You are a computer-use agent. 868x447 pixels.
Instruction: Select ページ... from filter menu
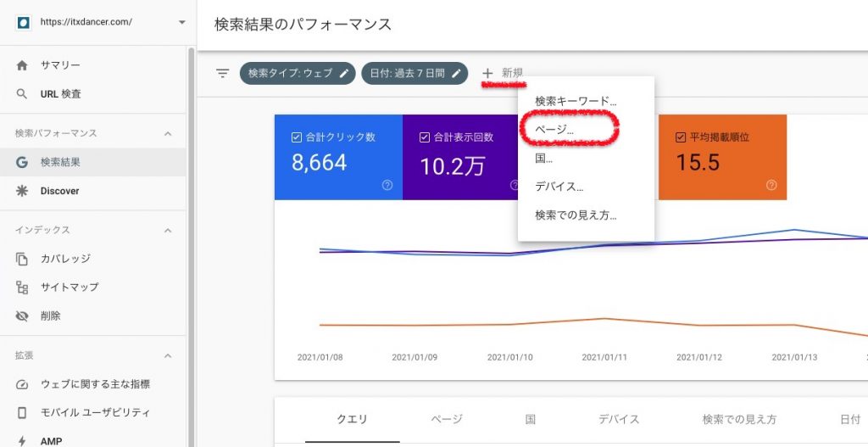[x=554, y=130]
